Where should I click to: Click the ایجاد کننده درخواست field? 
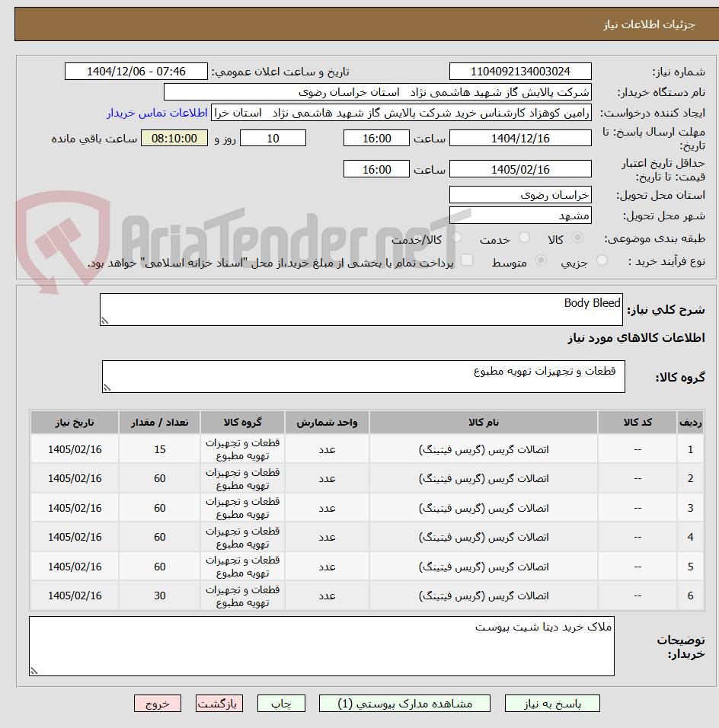pyautogui.click(x=401, y=113)
